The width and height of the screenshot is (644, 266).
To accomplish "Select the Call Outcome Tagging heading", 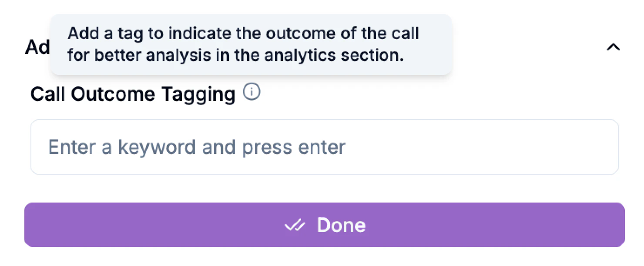I will click(x=133, y=93).
